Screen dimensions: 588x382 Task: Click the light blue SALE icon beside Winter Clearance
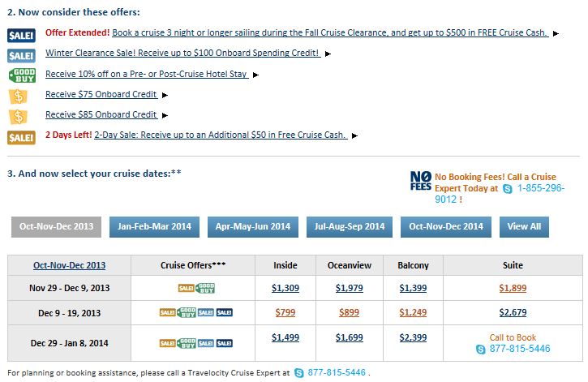(21, 56)
